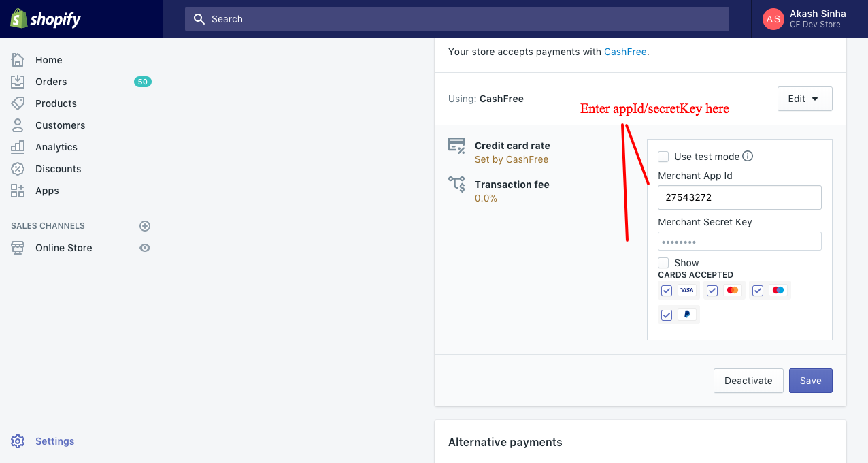
Task: Click the Apps grid icon
Action: click(18, 191)
